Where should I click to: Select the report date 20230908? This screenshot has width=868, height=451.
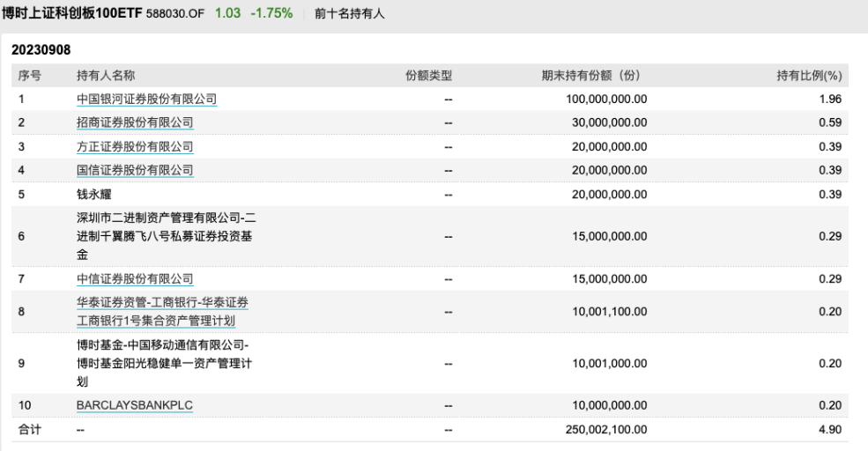point(41,50)
